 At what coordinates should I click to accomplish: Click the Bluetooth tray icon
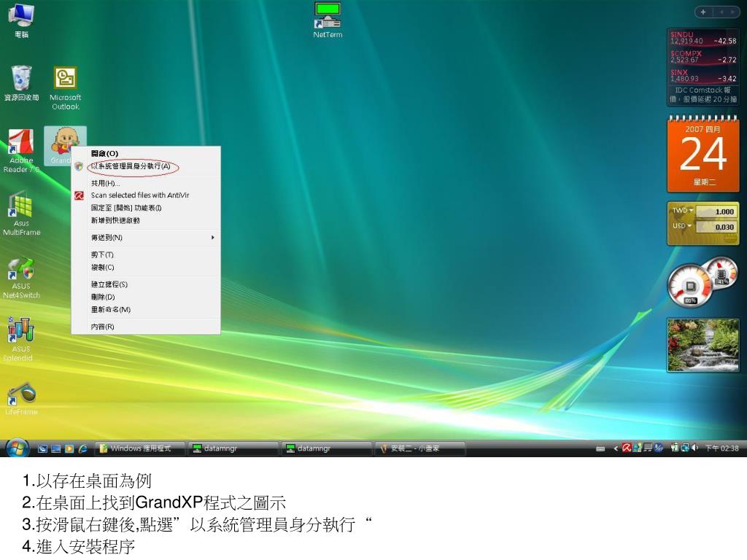coord(659,448)
